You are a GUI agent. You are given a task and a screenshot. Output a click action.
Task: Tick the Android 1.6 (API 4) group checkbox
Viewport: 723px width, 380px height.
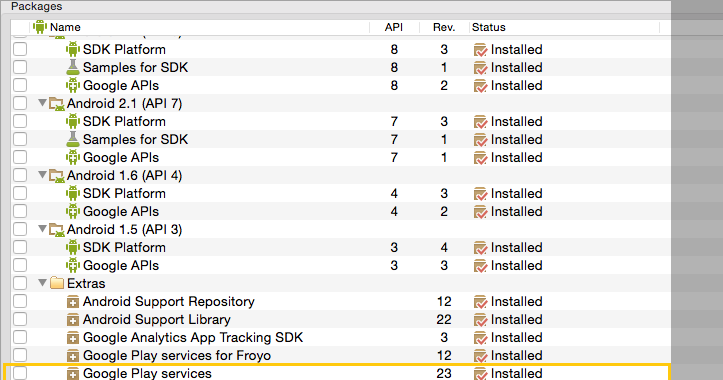click(20, 175)
